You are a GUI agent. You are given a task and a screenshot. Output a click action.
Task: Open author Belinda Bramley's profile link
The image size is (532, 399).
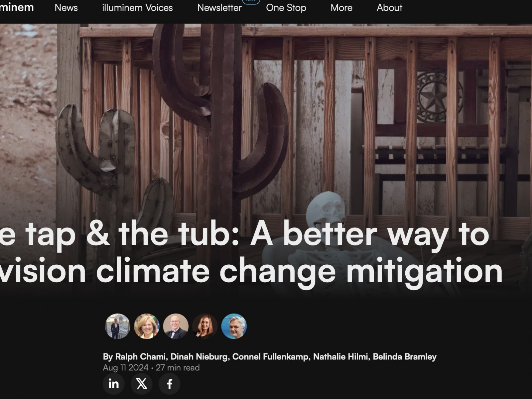point(405,357)
